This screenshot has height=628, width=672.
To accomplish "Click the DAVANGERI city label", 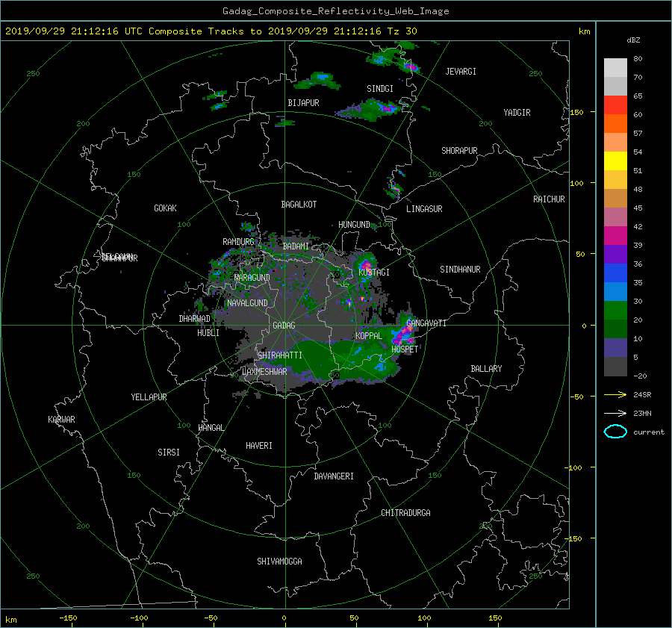I will pyautogui.click(x=334, y=476).
